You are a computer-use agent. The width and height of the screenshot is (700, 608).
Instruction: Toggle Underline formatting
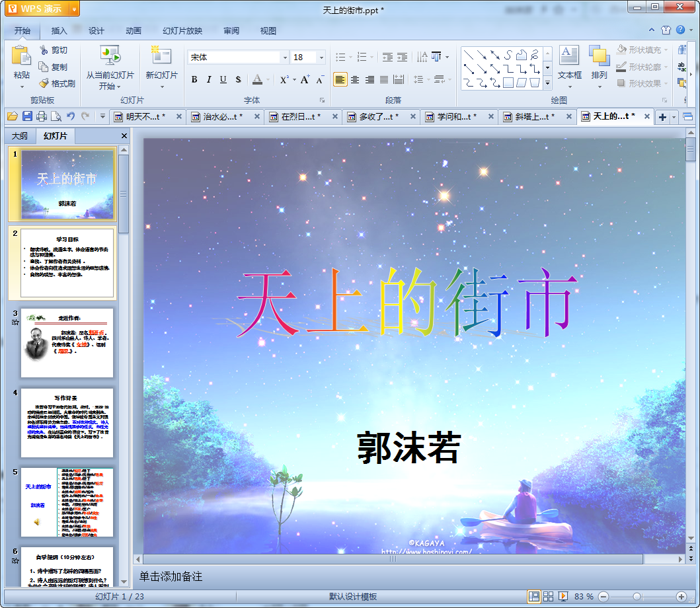223,79
